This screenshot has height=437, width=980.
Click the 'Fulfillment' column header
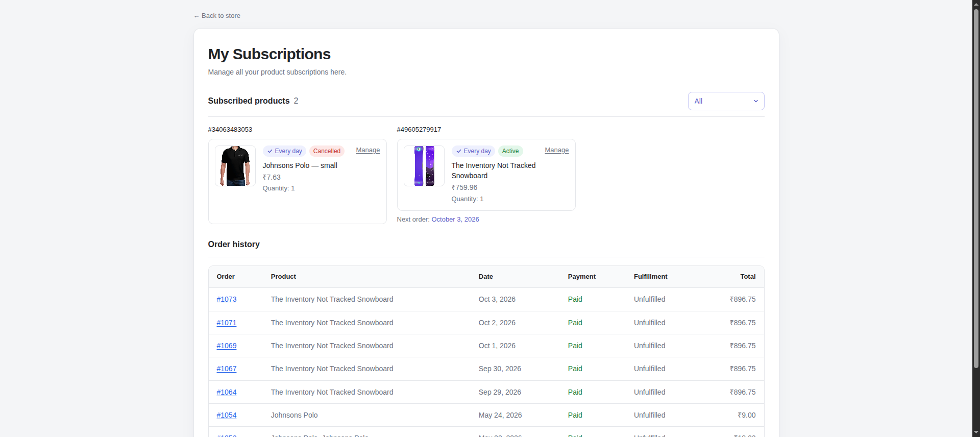[x=651, y=277]
